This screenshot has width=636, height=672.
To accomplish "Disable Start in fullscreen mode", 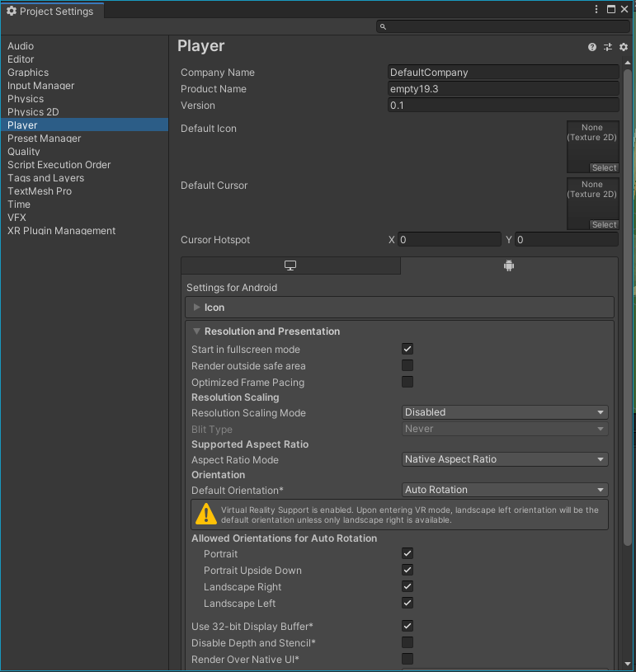I will (x=408, y=349).
